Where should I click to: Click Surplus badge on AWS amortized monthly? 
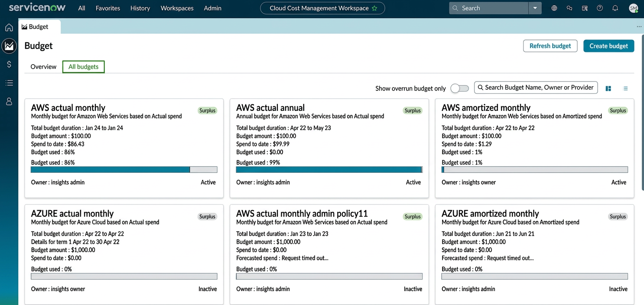click(618, 110)
